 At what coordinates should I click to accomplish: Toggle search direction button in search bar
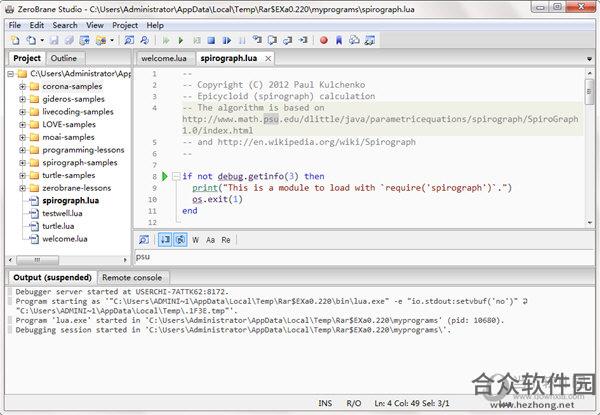165,240
